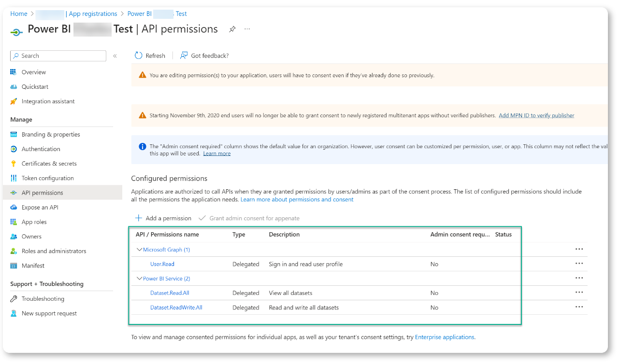Select App roles menu item
Viewport: 620px width, 364px height.
point(34,222)
